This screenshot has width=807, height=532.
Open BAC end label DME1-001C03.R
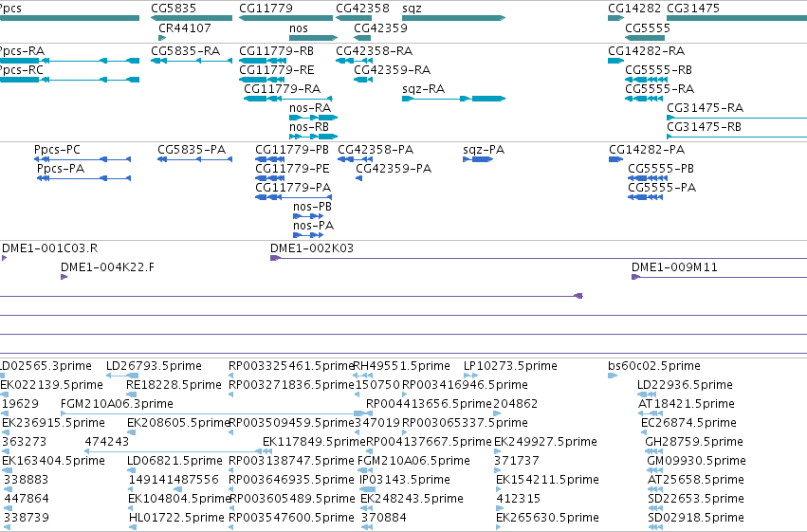50,248
